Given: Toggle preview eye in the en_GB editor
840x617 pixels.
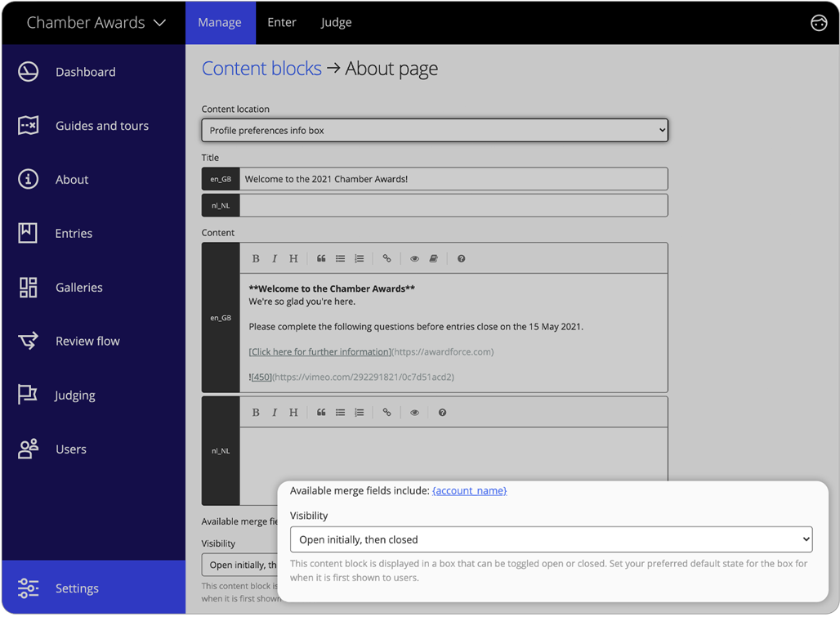Looking at the screenshot, I should 414,258.
